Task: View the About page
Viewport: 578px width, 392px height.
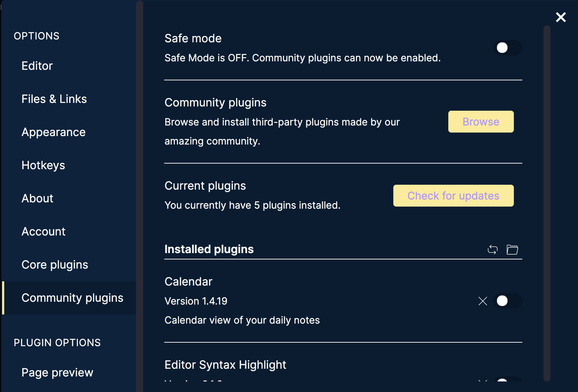Action: pos(37,198)
